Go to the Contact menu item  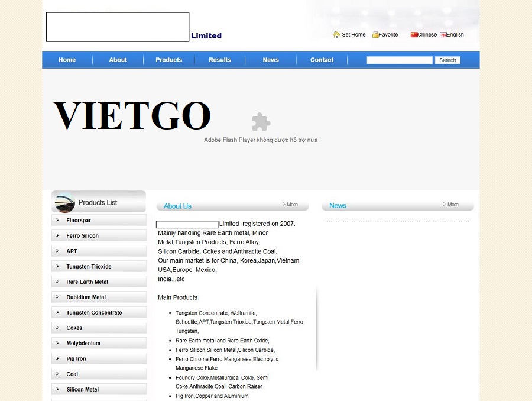pyautogui.click(x=322, y=60)
